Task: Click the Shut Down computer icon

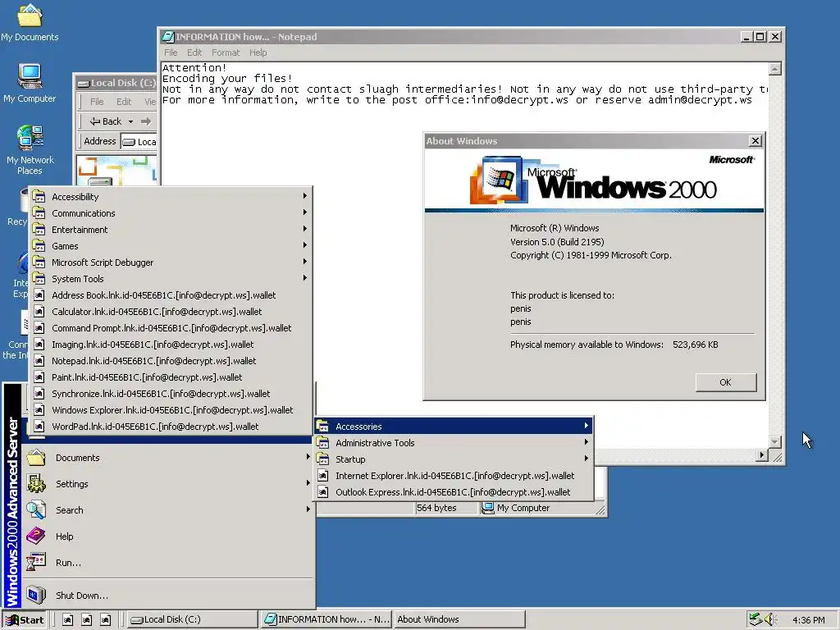Action: 36,595
